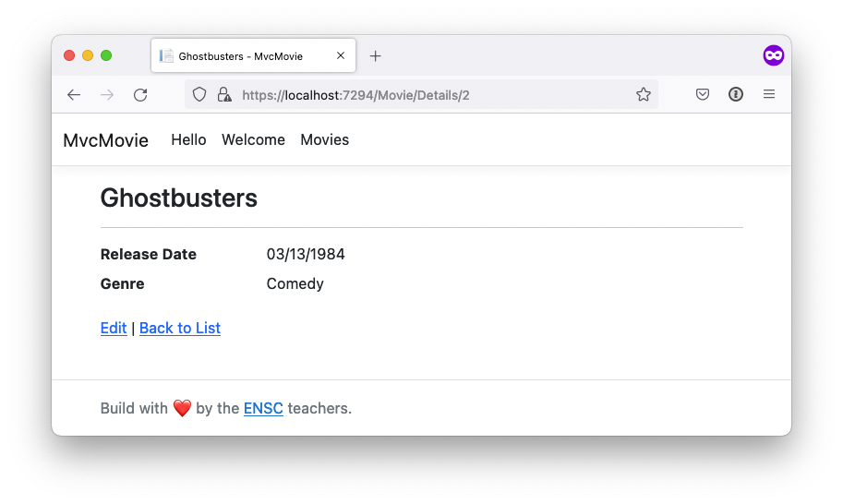Click the purple private browsing mask icon
Viewport: 843px width, 504px height.
coord(773,55)
